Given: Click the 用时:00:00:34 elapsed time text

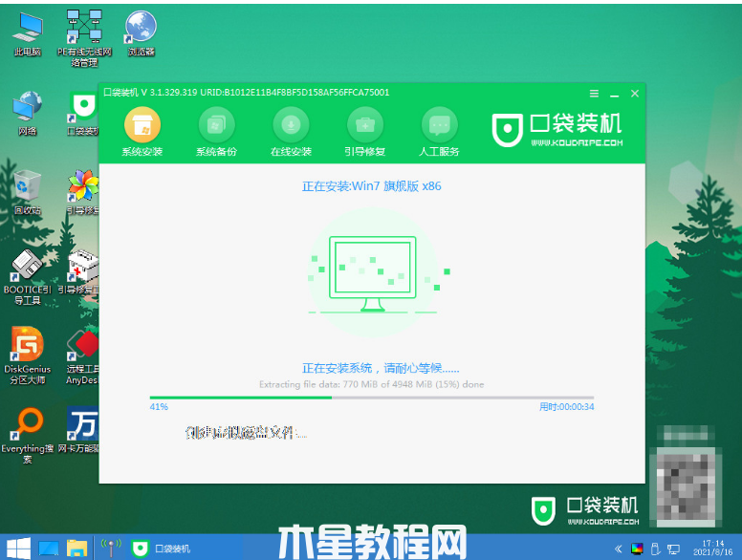Looking at the screenshot, I should pyautogui.click(x=566, y=407).
